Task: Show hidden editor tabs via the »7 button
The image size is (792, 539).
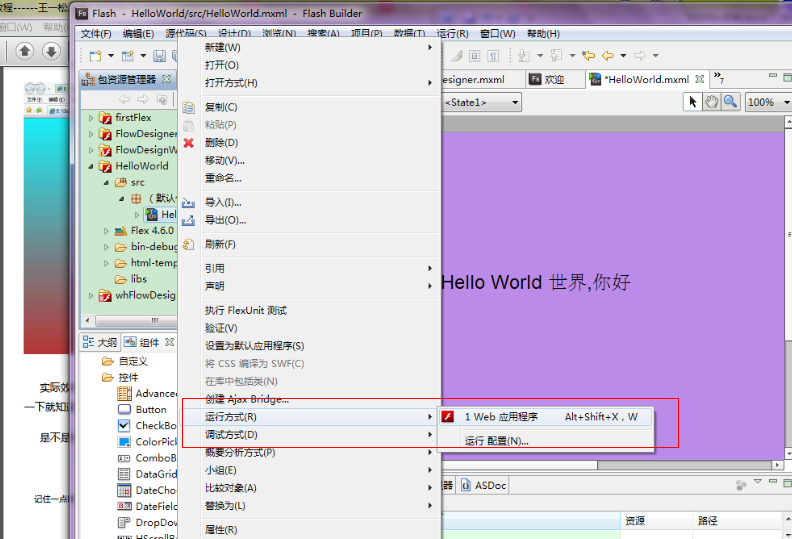Action: click(x=719, y=78)
